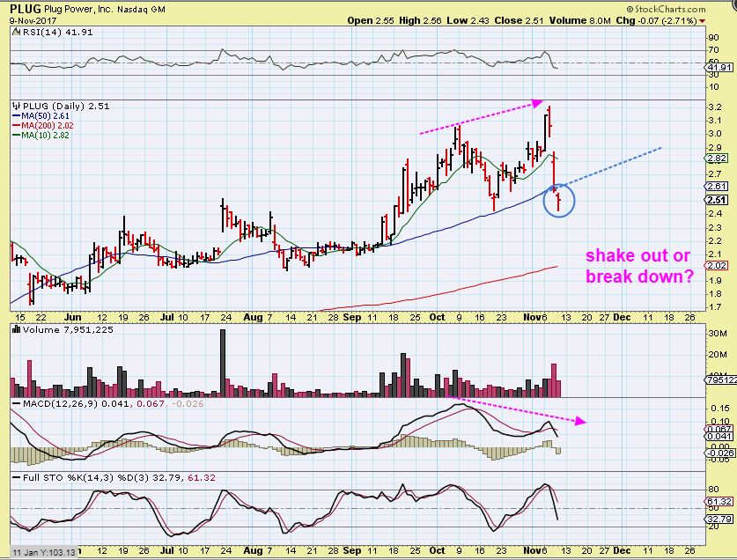This screenshot has width=737, height=560.
Task: Click the 'MACD(12,26,9)' indicator label
Action: [60, 404]
